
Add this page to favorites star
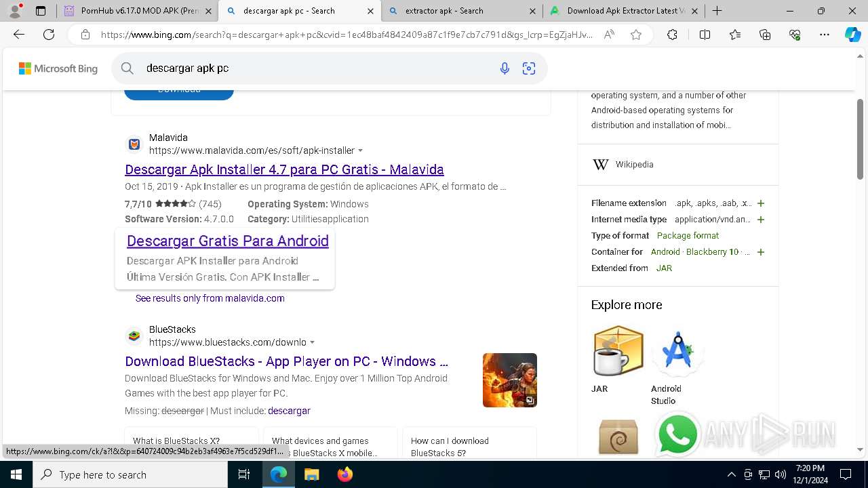[636, 35]
